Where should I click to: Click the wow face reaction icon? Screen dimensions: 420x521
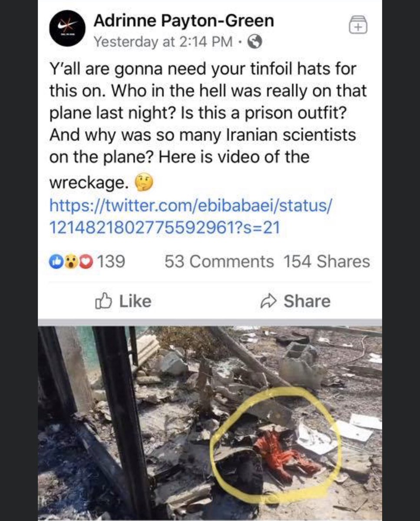click(68, 262)
